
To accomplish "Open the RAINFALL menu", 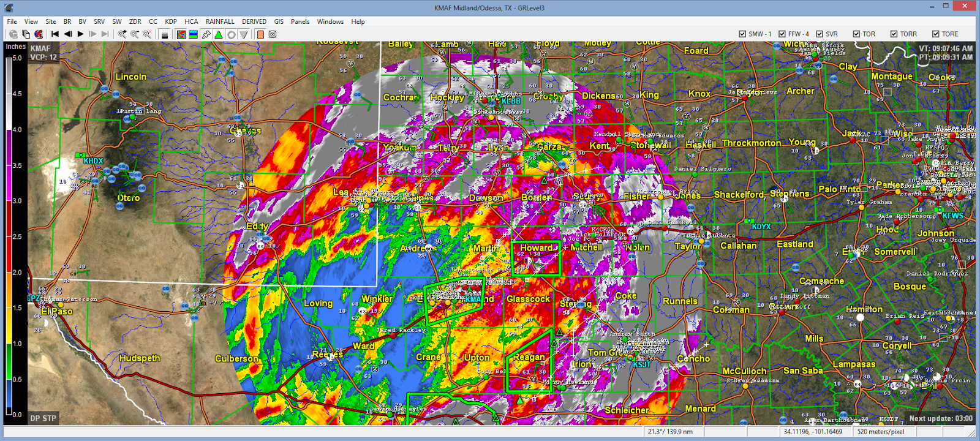I will (x=220, y=21).
